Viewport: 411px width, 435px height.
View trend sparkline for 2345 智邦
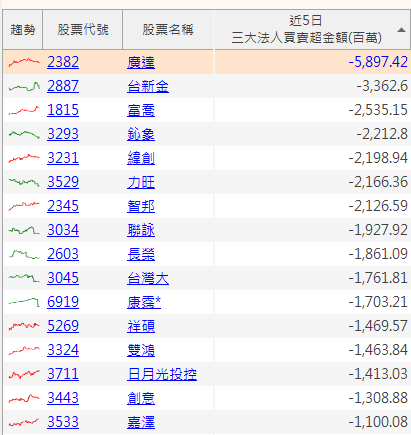(x=24, y=206)
